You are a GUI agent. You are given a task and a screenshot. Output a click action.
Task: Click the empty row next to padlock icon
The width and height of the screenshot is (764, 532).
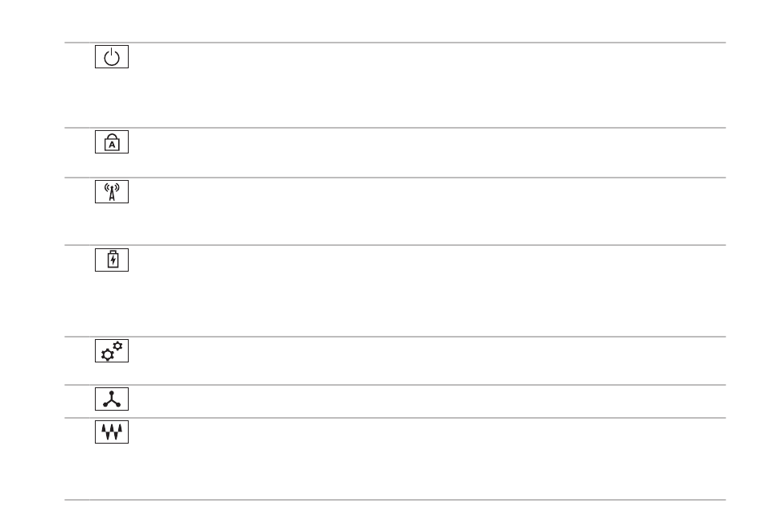point(427,153)
